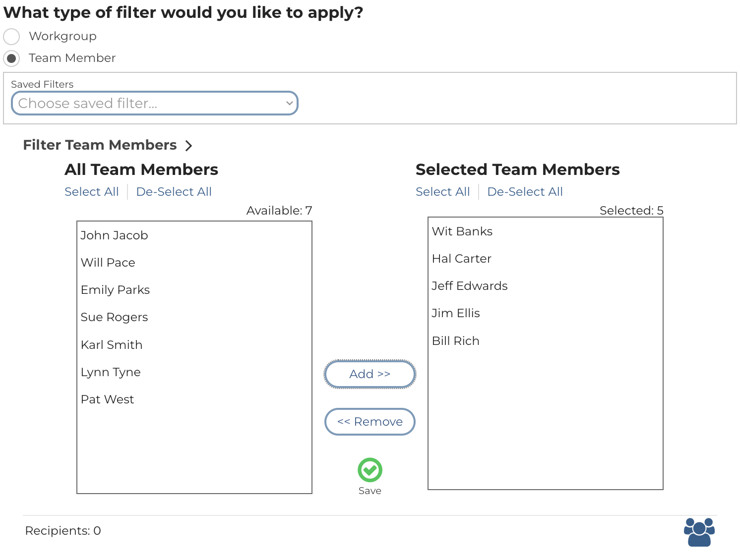
Task: Select Emily Parks in available list
Action: point(115,290)
